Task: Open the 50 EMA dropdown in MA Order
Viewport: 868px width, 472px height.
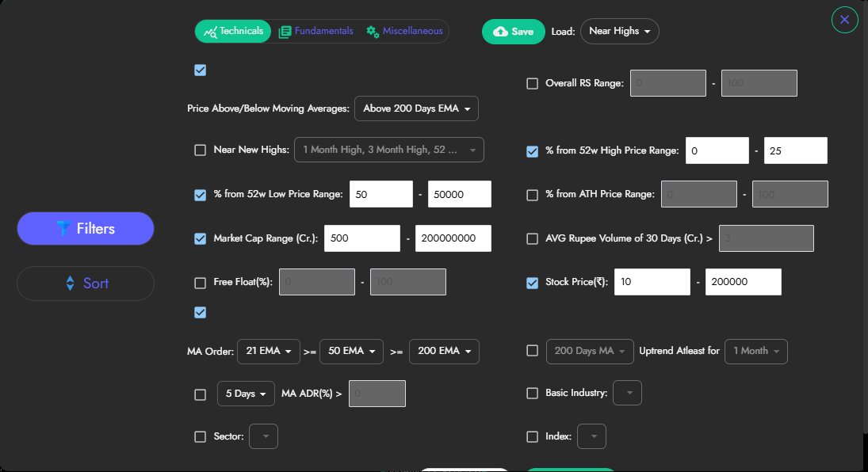Action: pyautogui.click(x=351, y=352)
